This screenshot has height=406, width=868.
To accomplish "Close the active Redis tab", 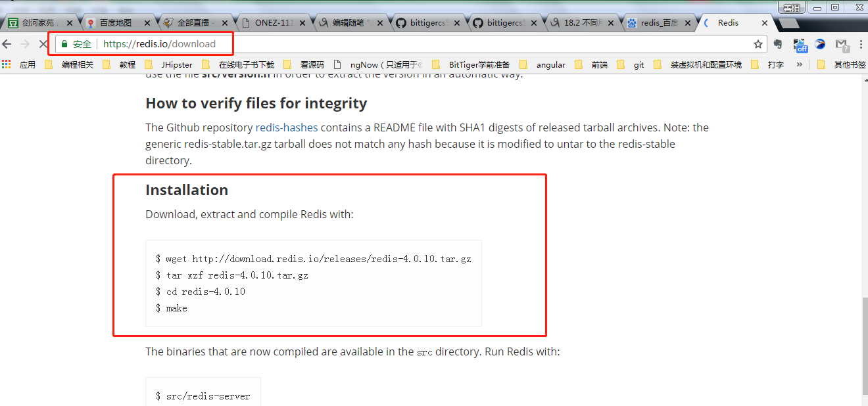I will 764,23.
